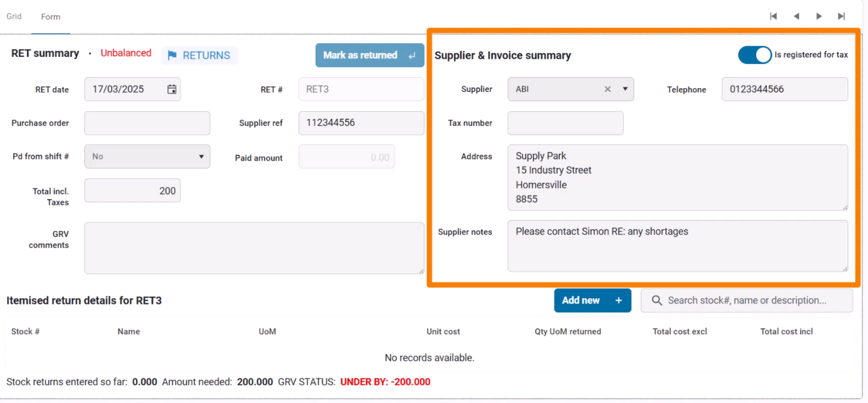Click the search magnifier icon
Screen dimensions: 868x403
pos(657,300)
